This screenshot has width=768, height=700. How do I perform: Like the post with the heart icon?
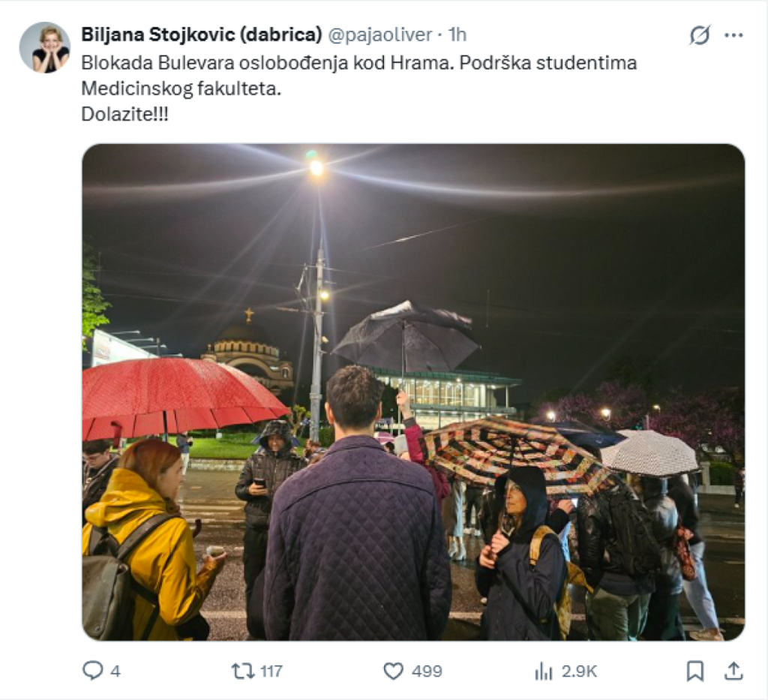393,670
